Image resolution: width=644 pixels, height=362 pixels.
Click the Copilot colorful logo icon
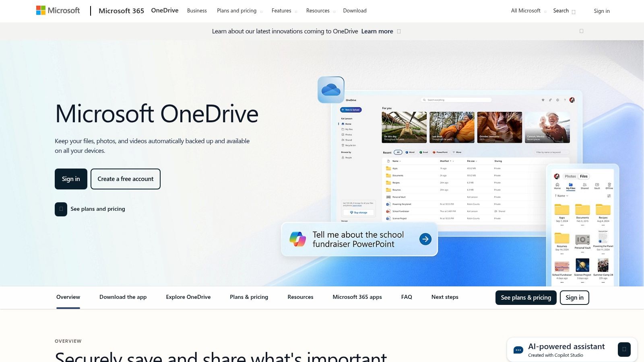pyautogui.click(x=298, y=239)
